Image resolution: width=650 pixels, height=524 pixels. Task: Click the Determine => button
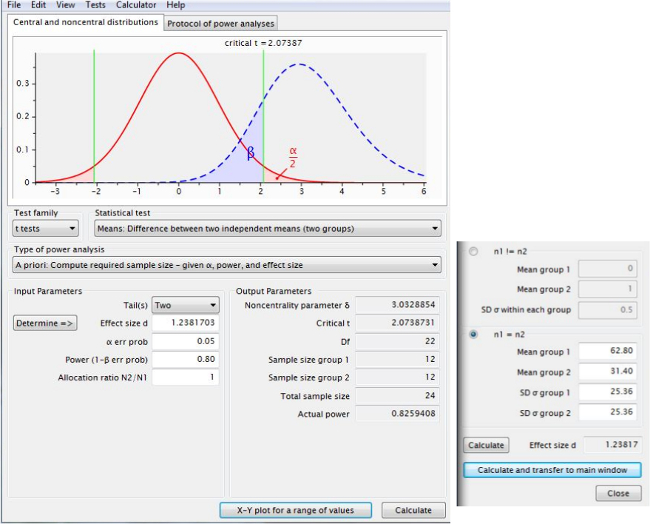click(46, 323)
